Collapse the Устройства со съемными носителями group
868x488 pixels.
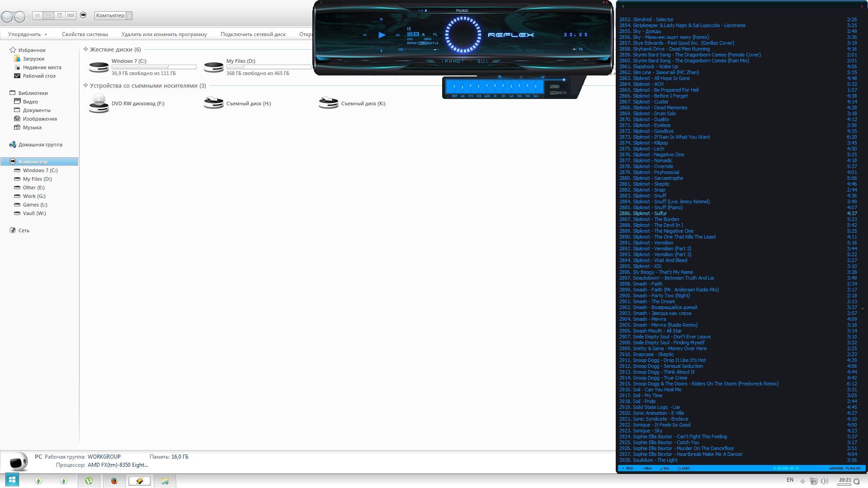coord(85,85)
